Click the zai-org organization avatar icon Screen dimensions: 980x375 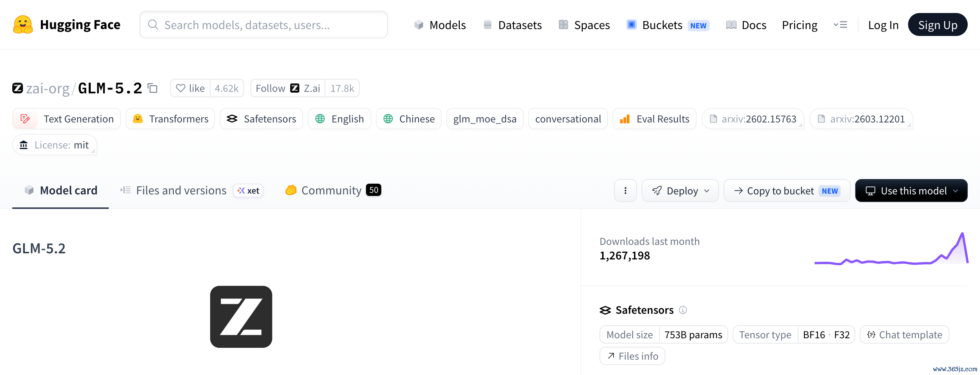pyautogui.click(x=18, y=88)
